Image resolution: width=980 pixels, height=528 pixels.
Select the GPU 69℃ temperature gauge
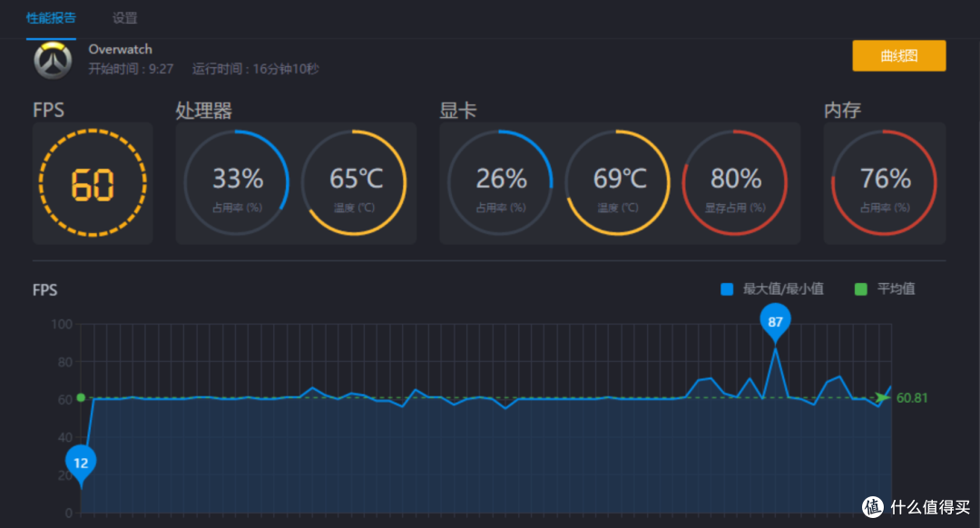618,183
